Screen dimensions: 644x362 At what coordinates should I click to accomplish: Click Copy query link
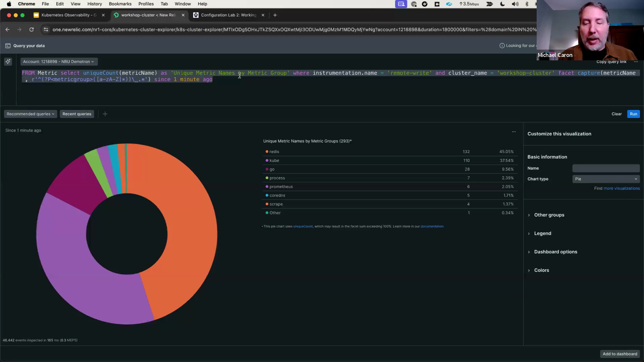(x=611, y=62)
